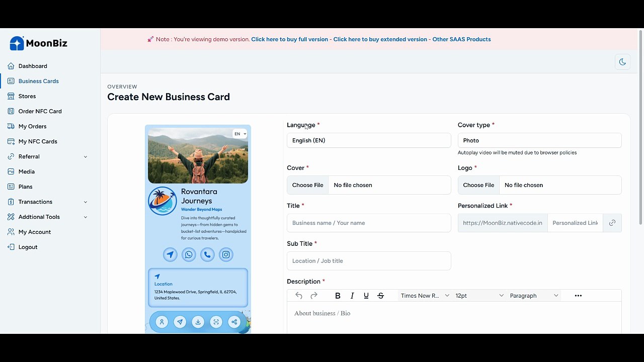
Task: Click the Media image icon
Action: point(11,171)
